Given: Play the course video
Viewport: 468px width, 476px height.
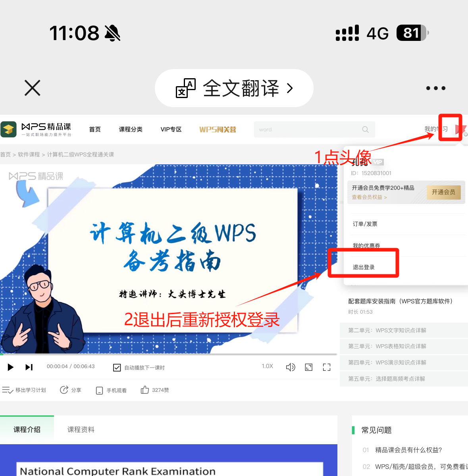Looking at the screenshot, I should click(x=11, y=367).
